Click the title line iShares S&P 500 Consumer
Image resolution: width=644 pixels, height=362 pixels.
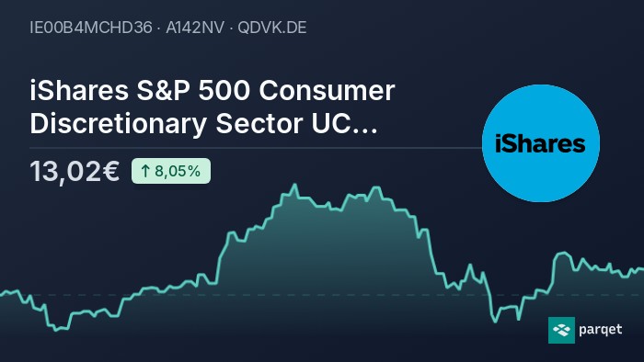[213, 91]
